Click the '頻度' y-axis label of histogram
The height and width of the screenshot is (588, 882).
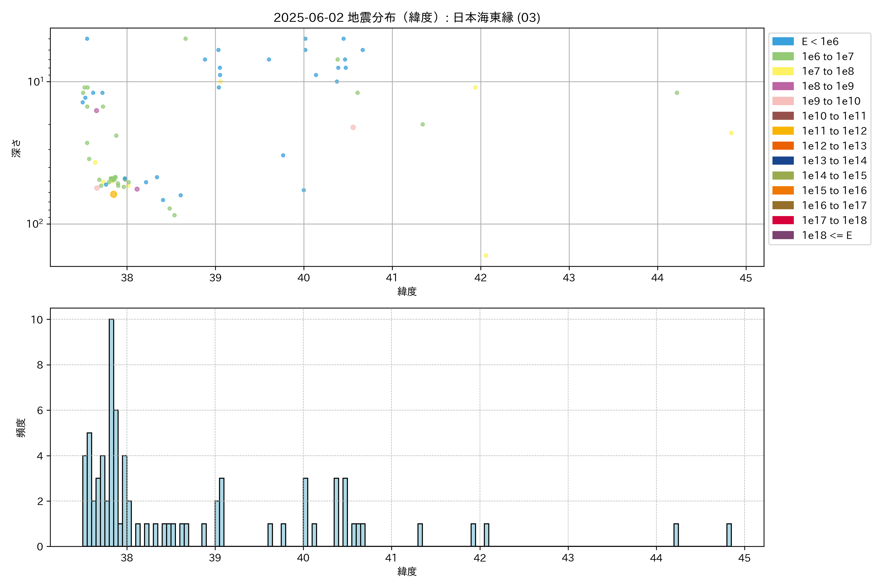pos(21,428)
